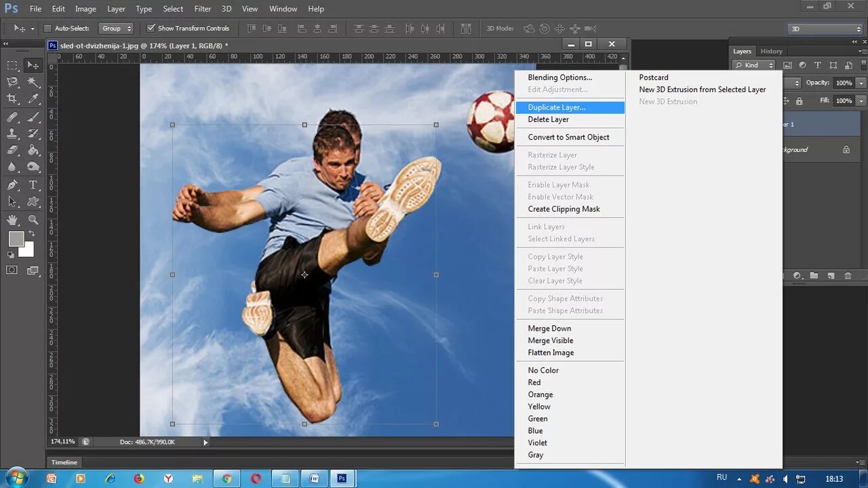Toggle Quick Mask mode
This screenshot has height=488, width=868.
tap(12, 270)
